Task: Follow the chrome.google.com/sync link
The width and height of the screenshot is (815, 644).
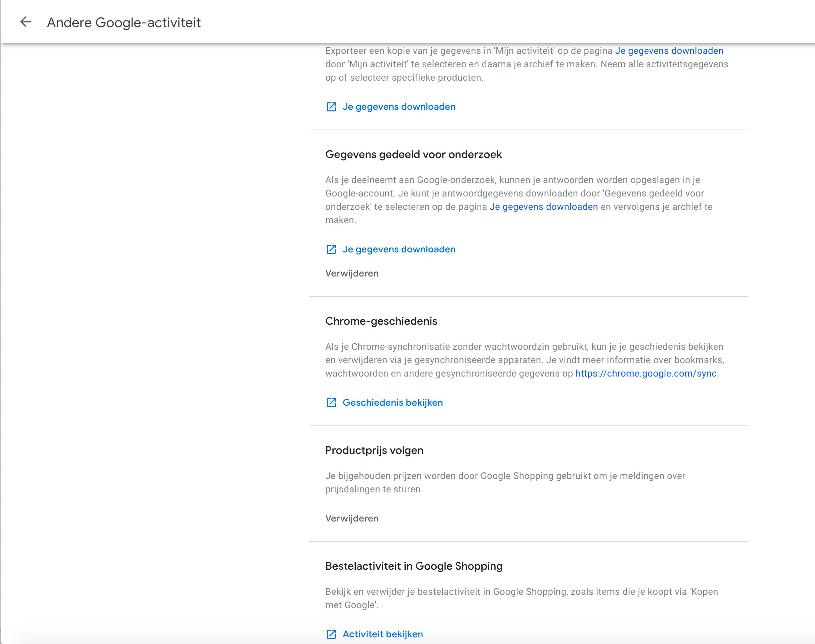Action: (x=646, y=374)
